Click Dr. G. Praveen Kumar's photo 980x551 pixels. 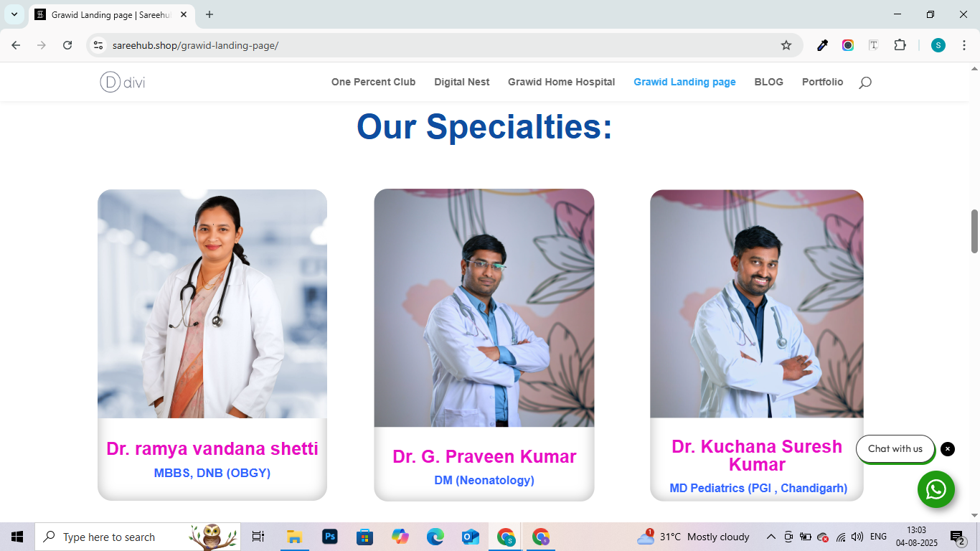pyautogui.click(x=484, y=308)
